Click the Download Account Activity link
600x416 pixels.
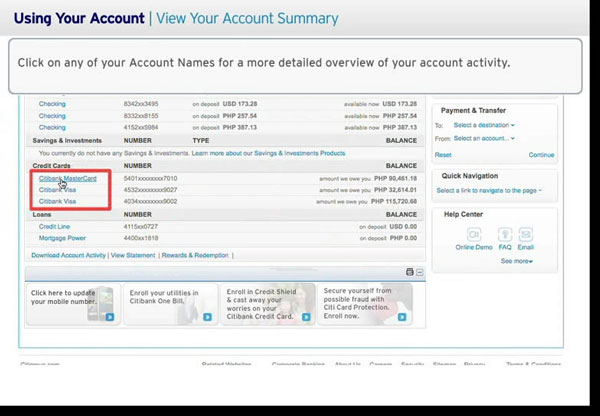[68, 255]
